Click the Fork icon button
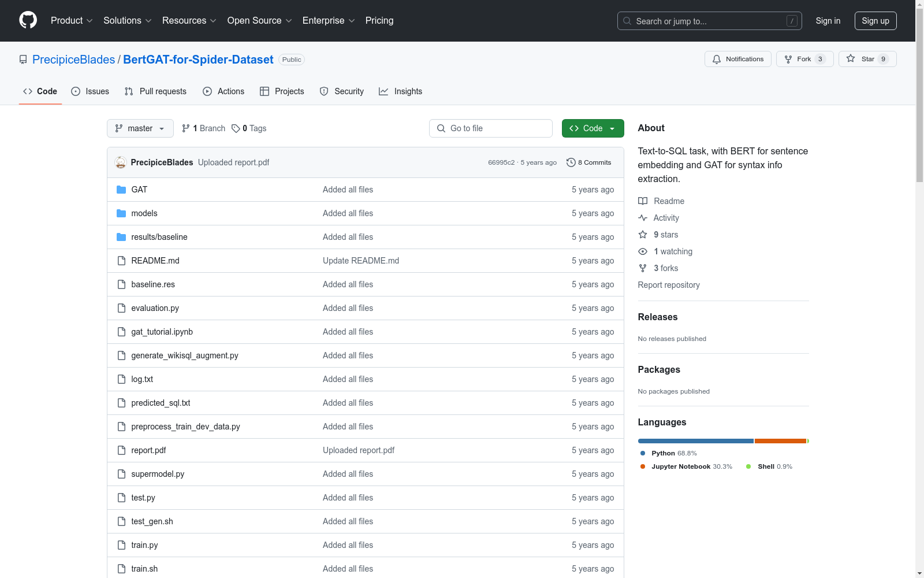Screen dimensions: 924x578 coord(804,59)
